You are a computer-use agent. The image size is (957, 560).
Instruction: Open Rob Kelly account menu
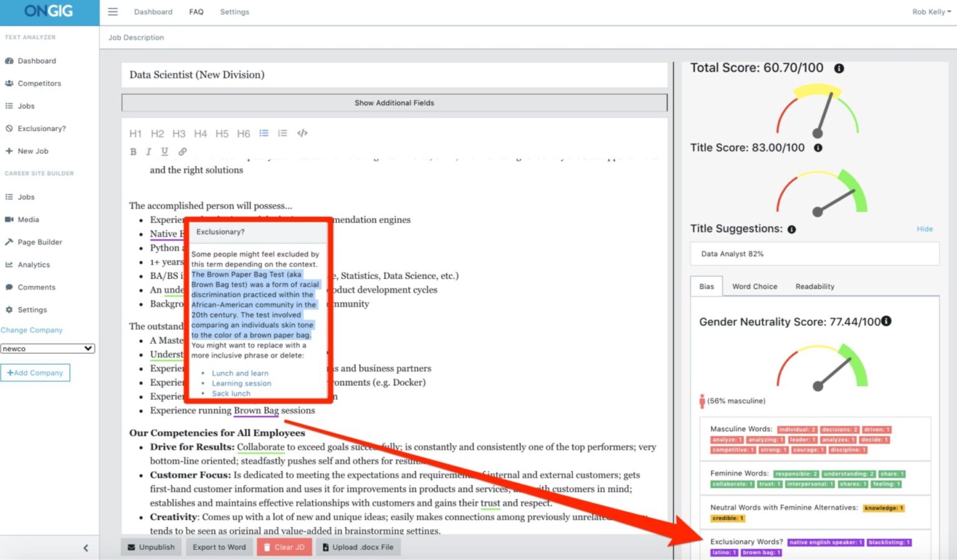931,11
